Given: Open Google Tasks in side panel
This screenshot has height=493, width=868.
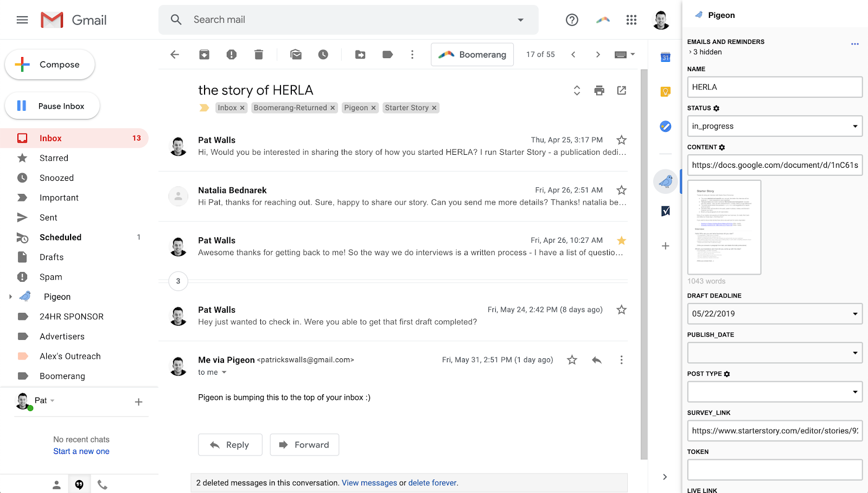Looking at the screenshot, I should [666, 127].
